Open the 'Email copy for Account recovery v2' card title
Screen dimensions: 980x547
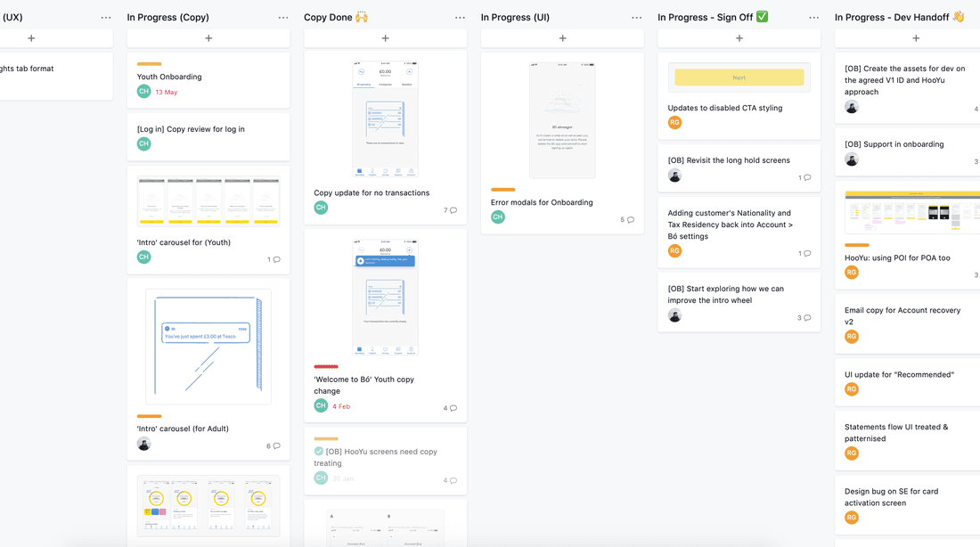[x=902, y=315]
